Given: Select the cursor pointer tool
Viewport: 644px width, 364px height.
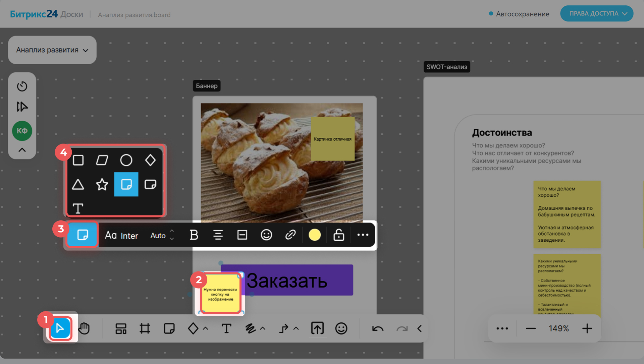Looking at the screenshot, I should 60,328.
